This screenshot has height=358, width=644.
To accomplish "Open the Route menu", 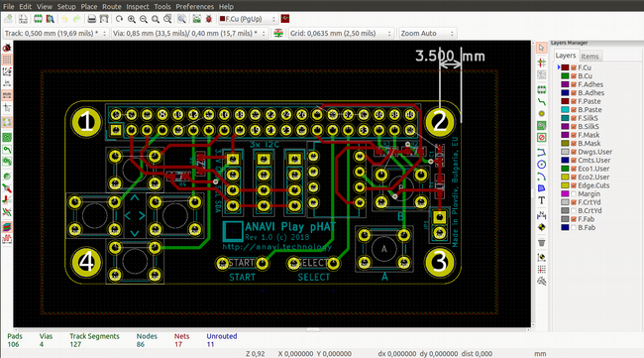I will pyautogui.click(x=112, y=7).
